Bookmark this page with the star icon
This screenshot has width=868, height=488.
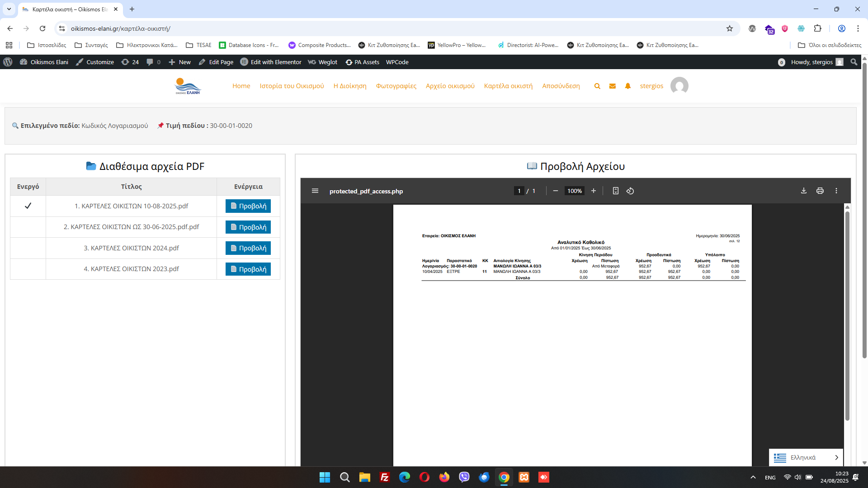(729, 28)
